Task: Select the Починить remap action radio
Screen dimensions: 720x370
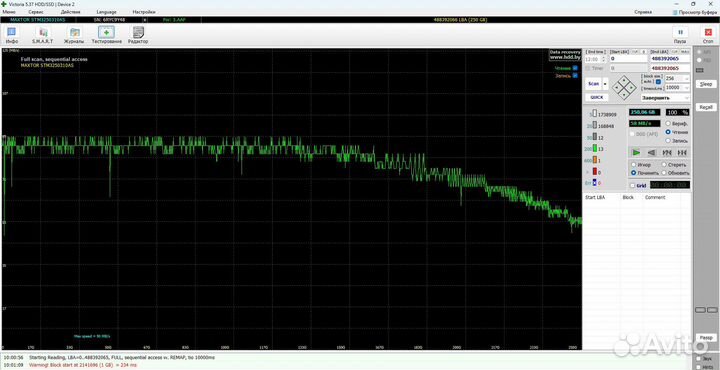Action: (634, 173)
